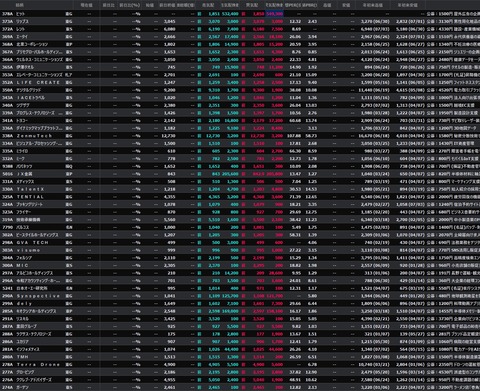The image size is (480, 391).
Task: Click the green order icon in GVA TECH row
Action: click(x=199, y=242)
